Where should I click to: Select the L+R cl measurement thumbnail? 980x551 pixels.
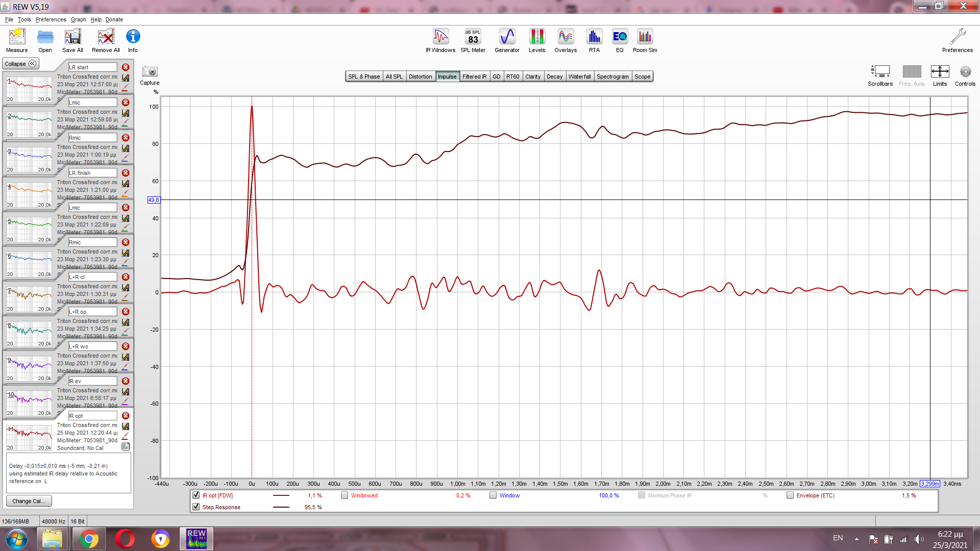(x=29, y=298)
